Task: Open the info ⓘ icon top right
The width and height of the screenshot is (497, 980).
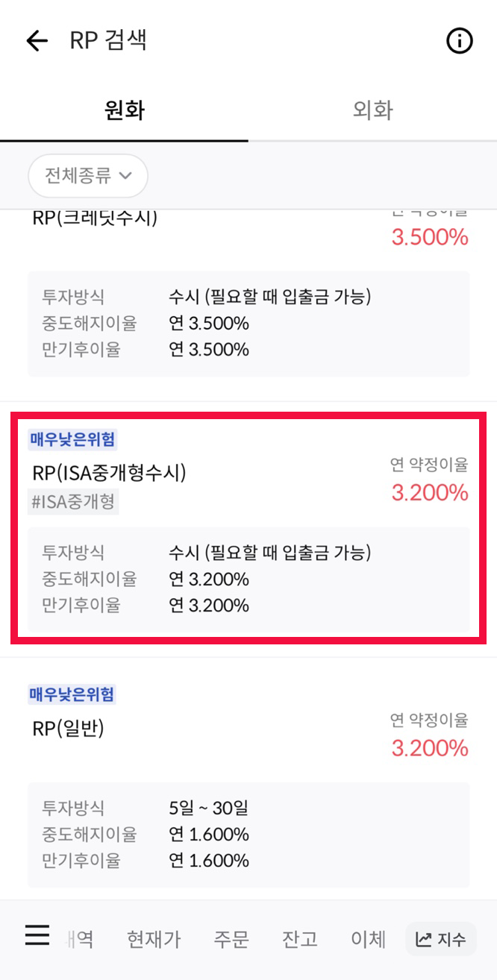Action: pos(460,41)
